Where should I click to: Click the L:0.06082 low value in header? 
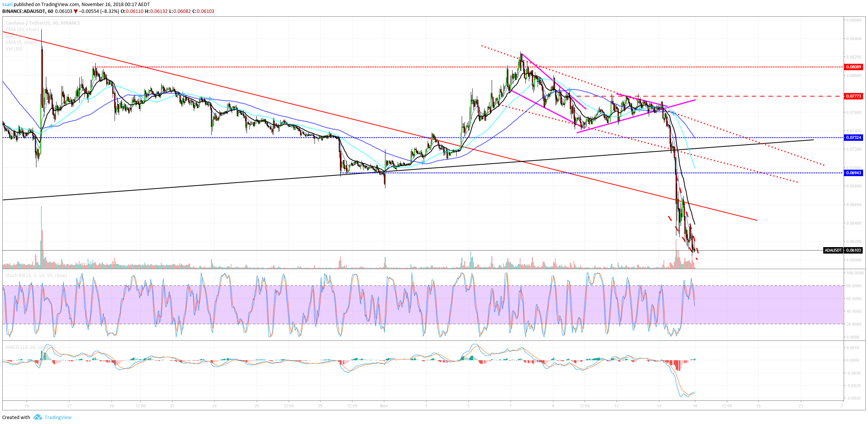pos(180,11)
